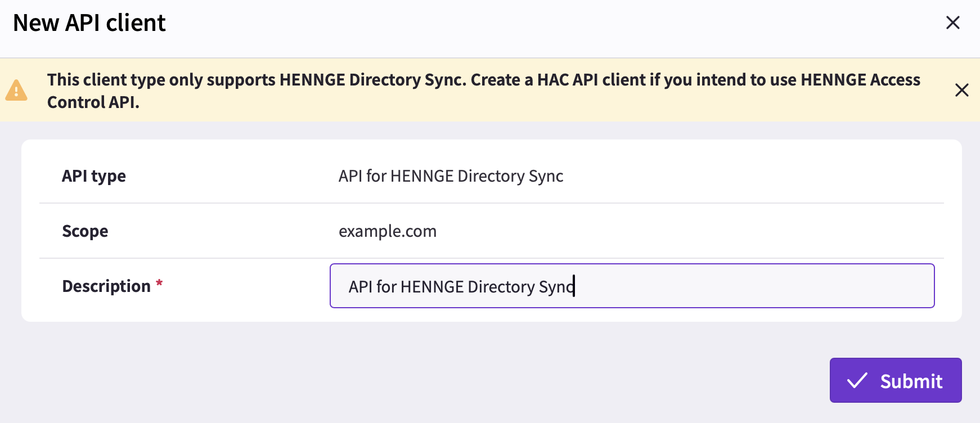Click the 'API type' label
Image resolution: width=980 pixels, height=423 pixels.
[x=94, y=176]
